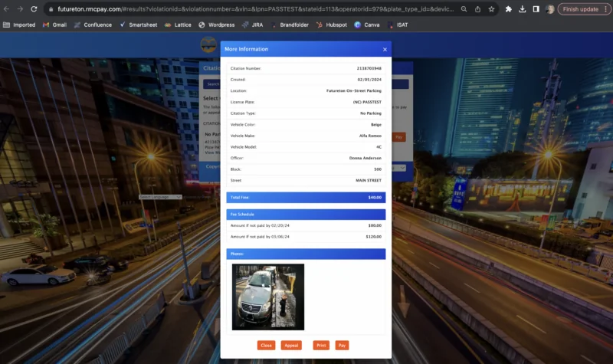Open the Confluence bookmark
The height and width of the screenshot is (364, 613).
(93, 25)
